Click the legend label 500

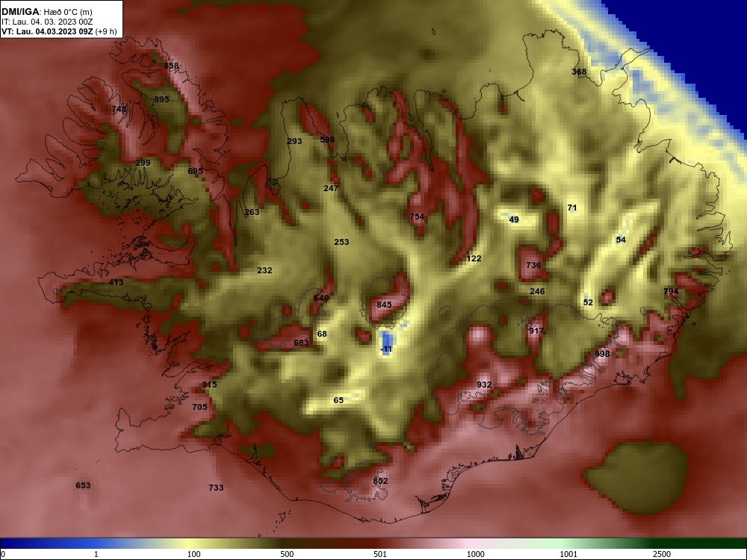pyautogui.click(x=287, y=554)
